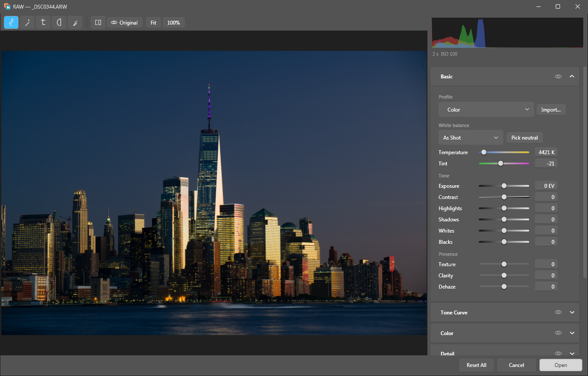Collapse the Basic panel
The height and width of the screenshot is (376, 588).
[x=572, y=76]
